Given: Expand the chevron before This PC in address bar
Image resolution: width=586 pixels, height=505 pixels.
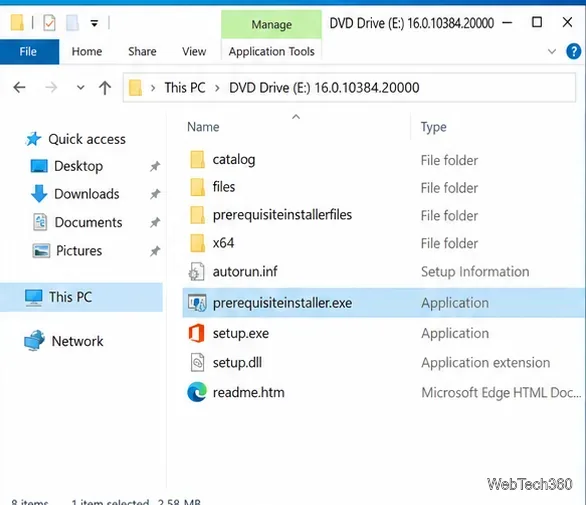Looking at the screenshot, I should click(153, 88).
